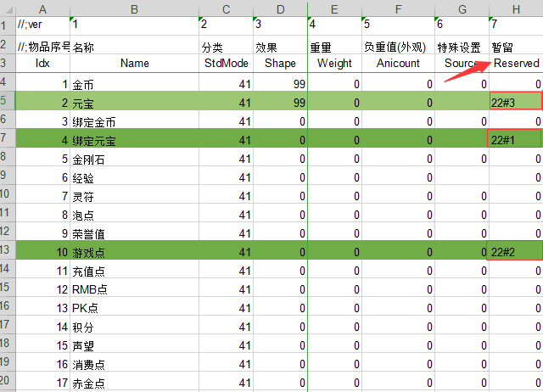The image size is (543, 392).
Task: Click the StdMode header cell
Action: 226,64
